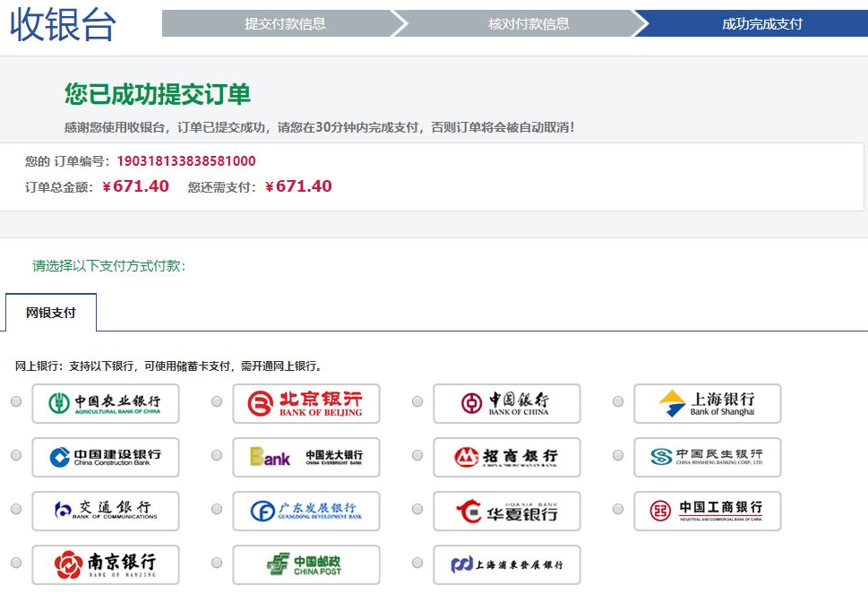Click the Guangdong Development Bank logo
Image resolution: width=868 pixels, height=594 pixels.
pyautogui.click(x=306, y=511)
